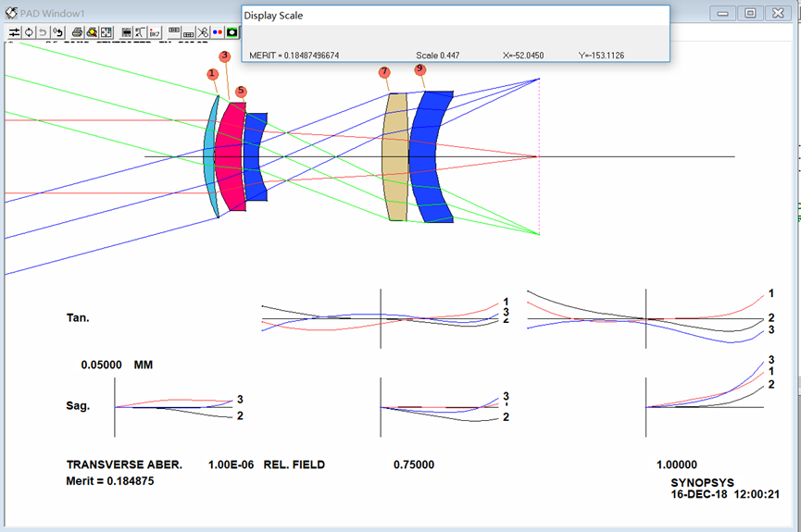Click the blue and red dots icon
This screenshot has height=532, width=801.
(x=217, y=32)
